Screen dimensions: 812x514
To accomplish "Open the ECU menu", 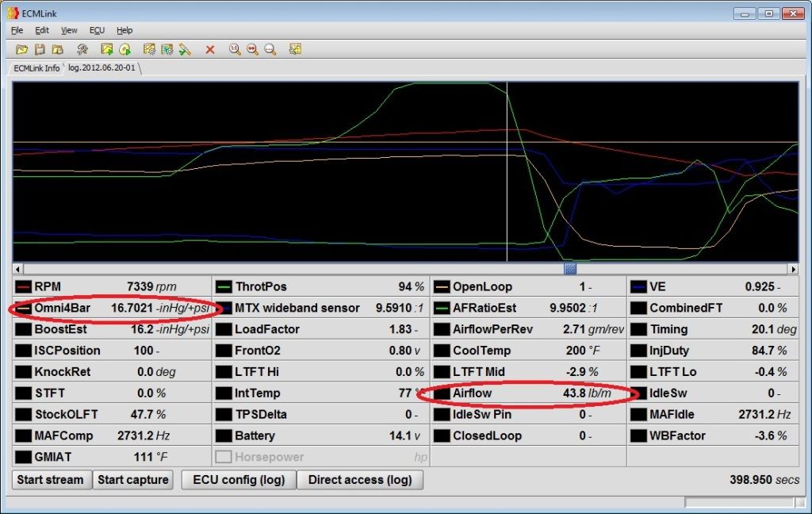I will 97,30.
